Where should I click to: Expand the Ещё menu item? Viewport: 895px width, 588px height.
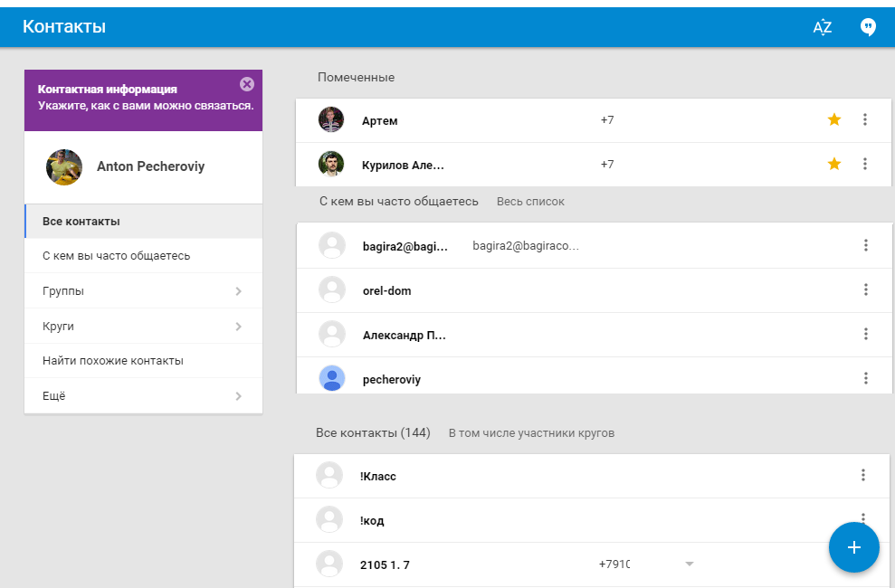click(x=238, y=395)
